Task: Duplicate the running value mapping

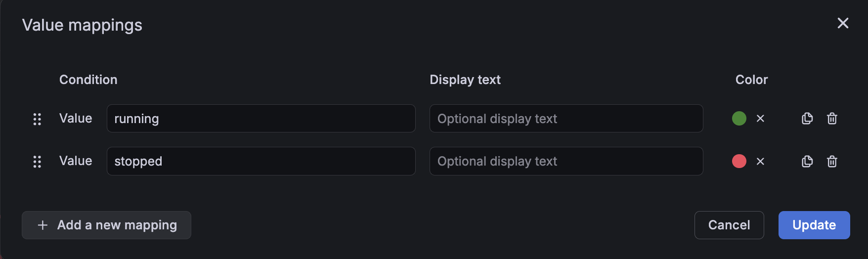Action: (x=807, y=119)
